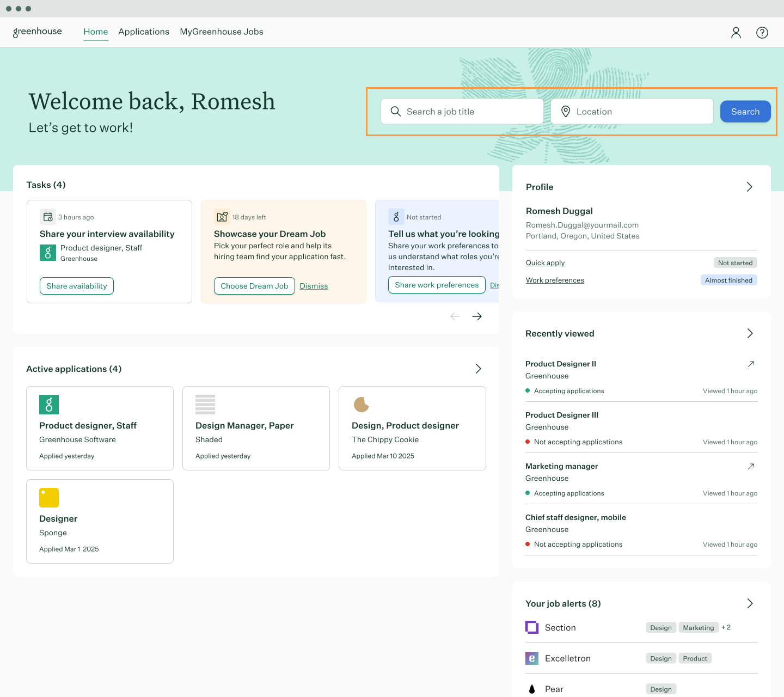
Task: Go to next tasks with right arrow
Action: pyautogui.click(x=477, y=316)
